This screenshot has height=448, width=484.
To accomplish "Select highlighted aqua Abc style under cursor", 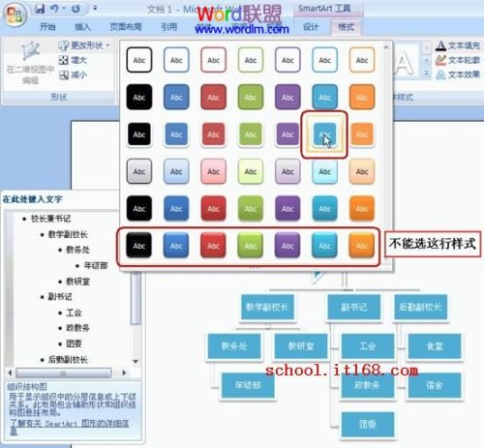I will (324, 134).
